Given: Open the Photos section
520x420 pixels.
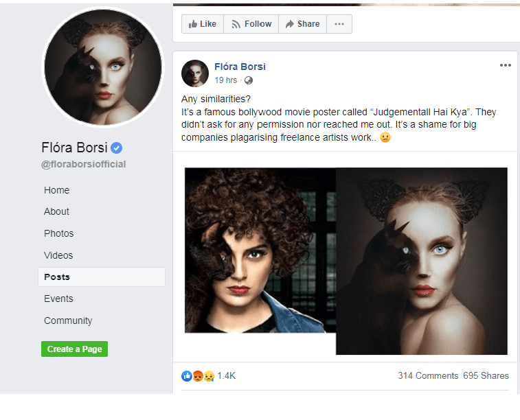Looking at the screenshot, I should (x=58, y=233).
